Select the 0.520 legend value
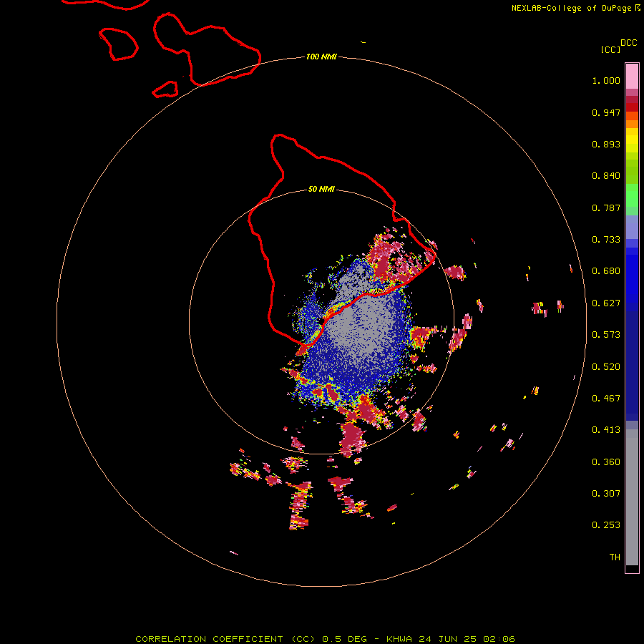Image resolution: width=644 pixels, height=644 pixels. (606, 367)
